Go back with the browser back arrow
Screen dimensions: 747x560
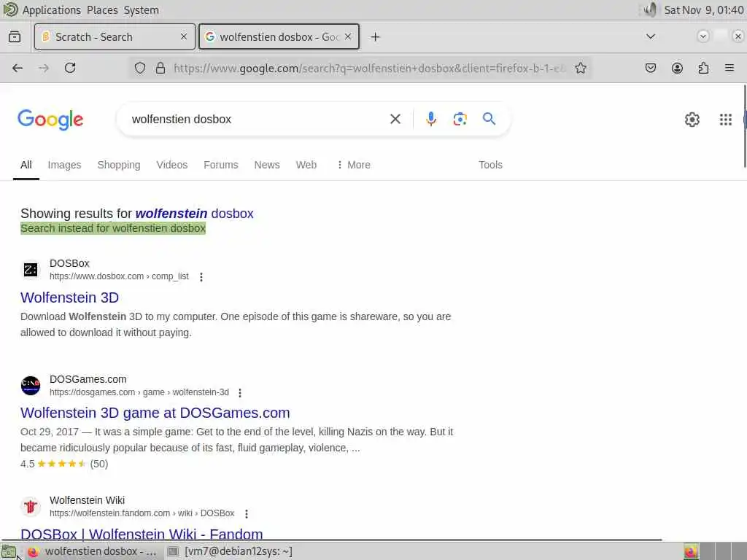tap(18, 68)
